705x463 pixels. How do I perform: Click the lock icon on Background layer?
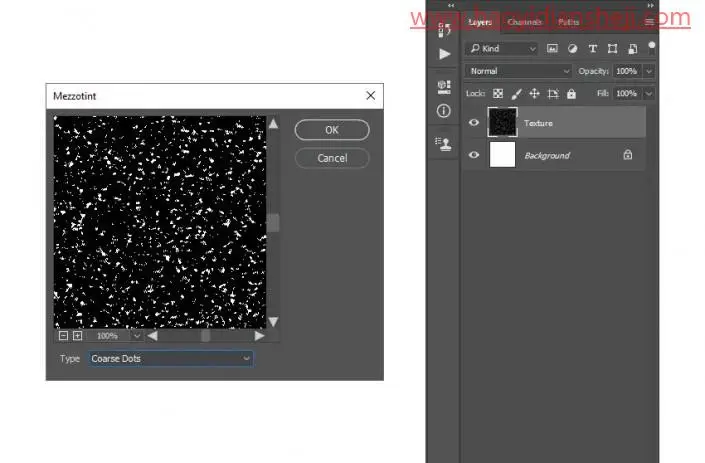coord(628,155)
